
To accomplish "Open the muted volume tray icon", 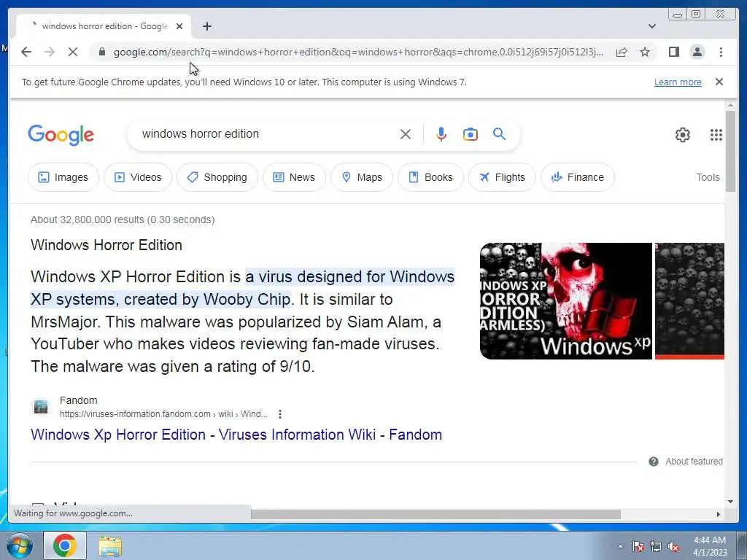I will click(673, 546).
